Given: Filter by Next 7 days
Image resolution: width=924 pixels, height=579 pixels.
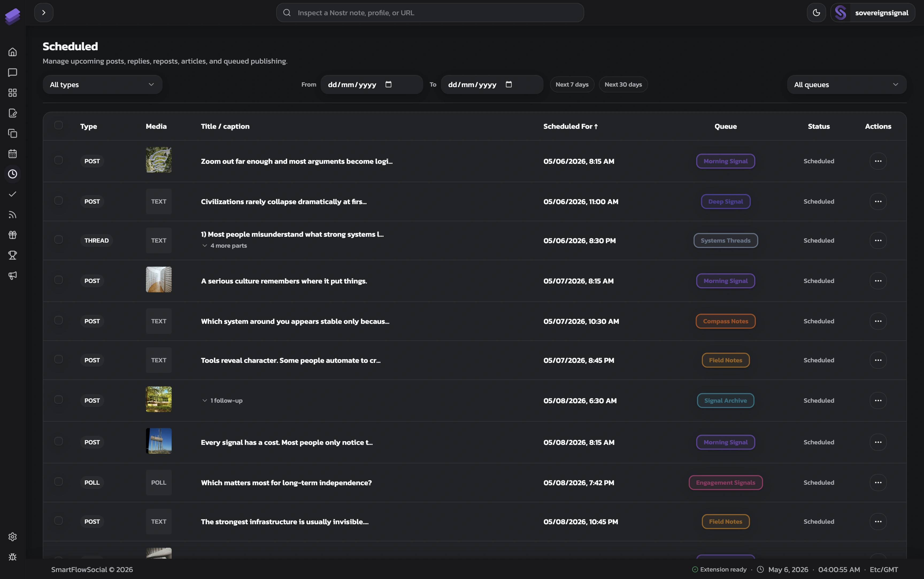Looking at the screenshot, I should (x=572, y=85).
